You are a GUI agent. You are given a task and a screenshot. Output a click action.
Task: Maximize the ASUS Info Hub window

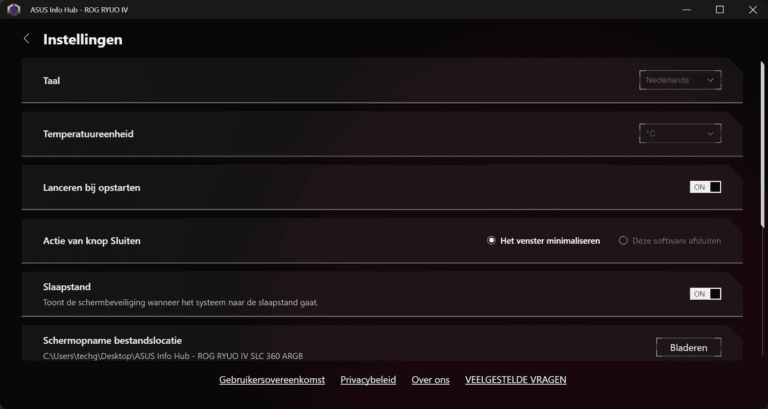[x=720, y=10]
